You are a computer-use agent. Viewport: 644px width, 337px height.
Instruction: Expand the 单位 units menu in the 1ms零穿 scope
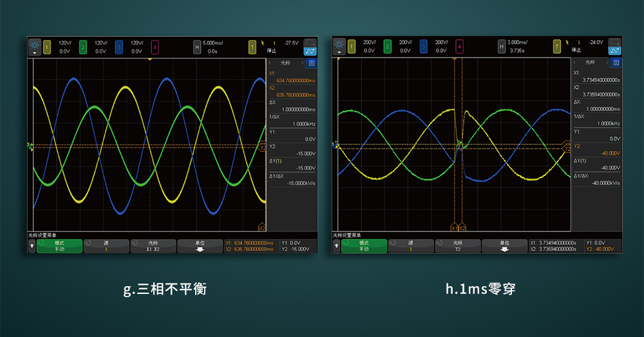[x=504, y=246]
